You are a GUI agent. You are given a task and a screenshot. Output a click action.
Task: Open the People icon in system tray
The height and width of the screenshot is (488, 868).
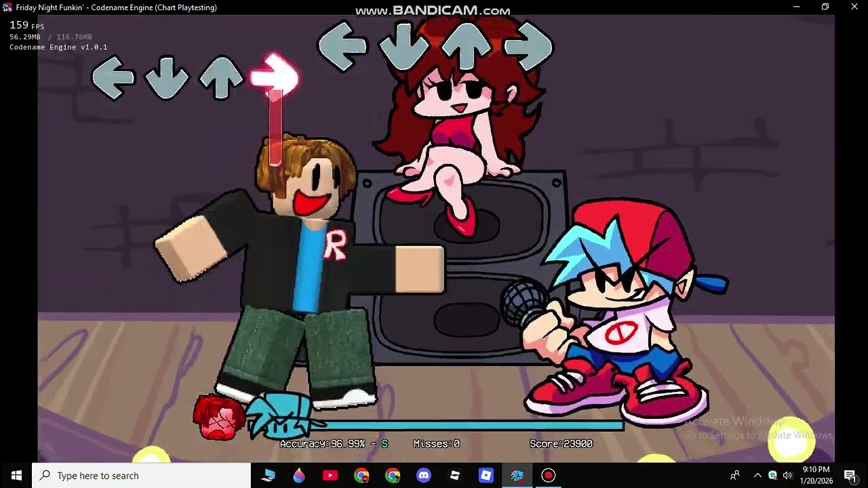735,476
